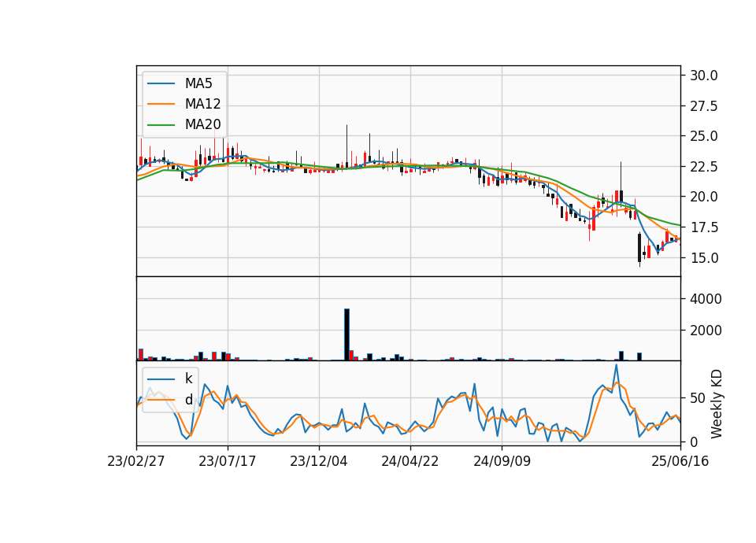Image resolution: width=756 pixels, height=543 pixels.
Task: Click the 23/07/17 date axis label
Action: coord(227,461)
